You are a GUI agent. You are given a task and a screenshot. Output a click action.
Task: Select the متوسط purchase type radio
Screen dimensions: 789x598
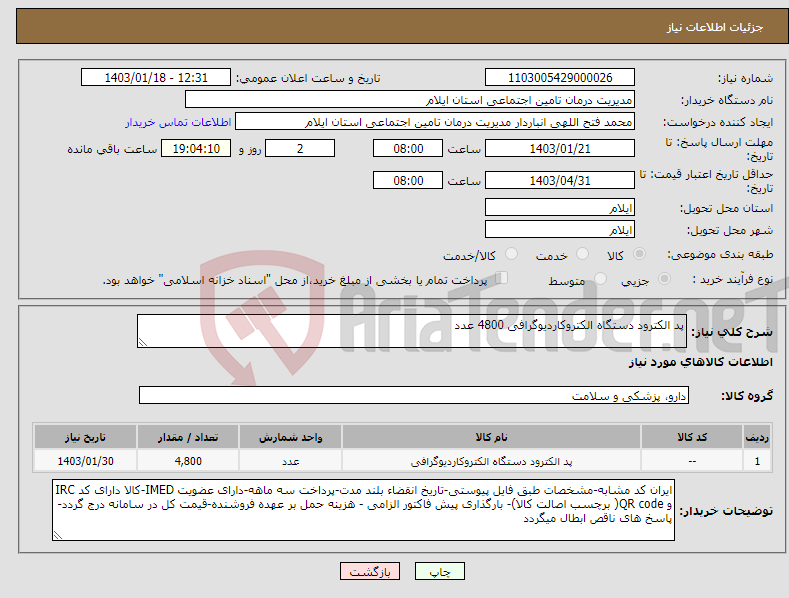coord(600,278)
